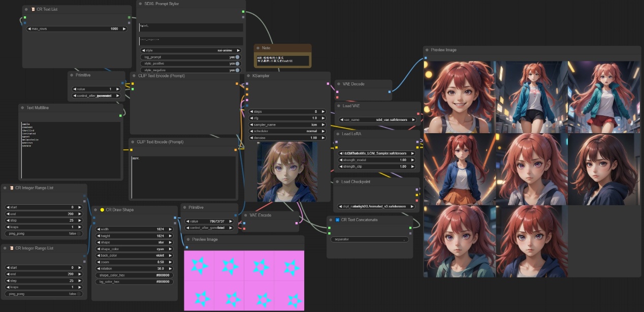Toggle style_negative switch in SDXL Prompt Styler
Screen dimensions: 644x312
coord(237,70)
